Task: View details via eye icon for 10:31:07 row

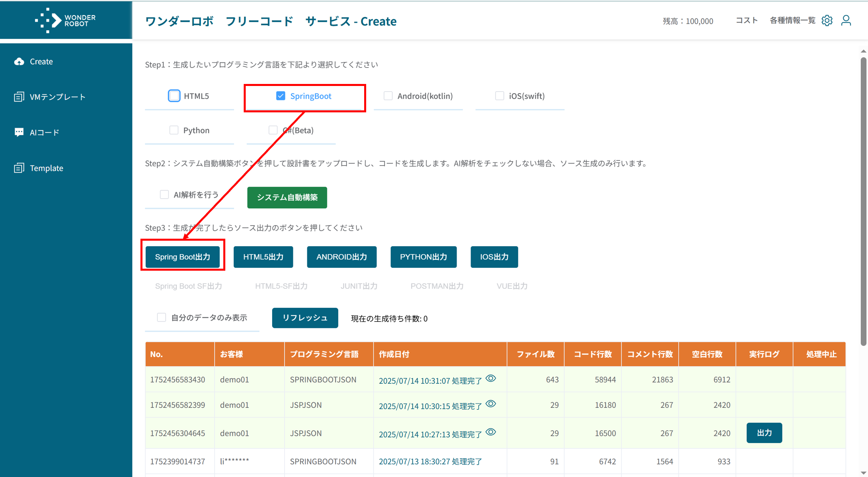Action: click(491, 378)
